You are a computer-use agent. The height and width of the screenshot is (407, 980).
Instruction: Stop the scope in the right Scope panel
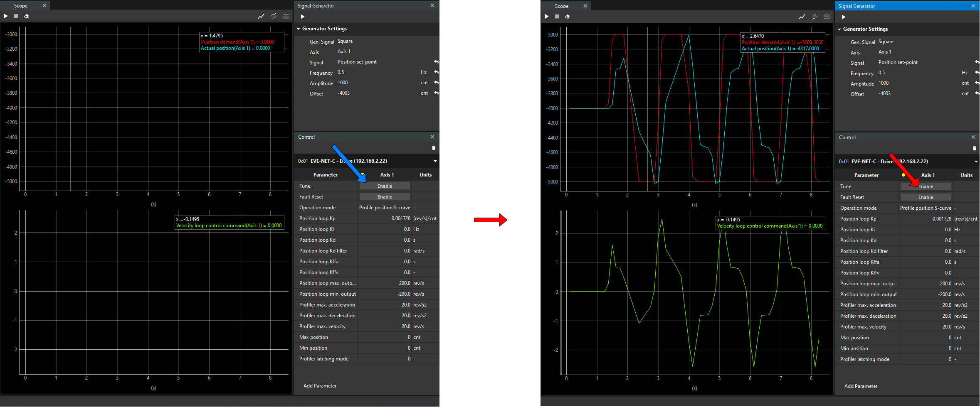click(557, 17)
